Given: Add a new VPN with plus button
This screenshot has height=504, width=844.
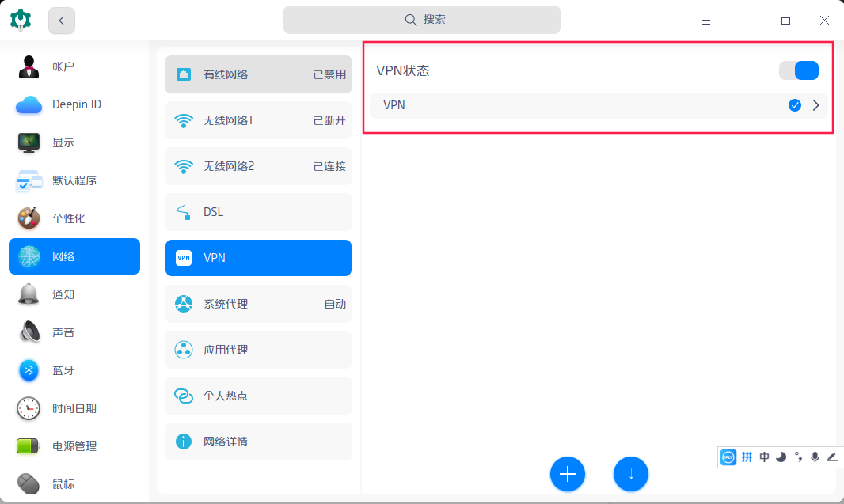Looking at the screenshot, I should (568, 474).
